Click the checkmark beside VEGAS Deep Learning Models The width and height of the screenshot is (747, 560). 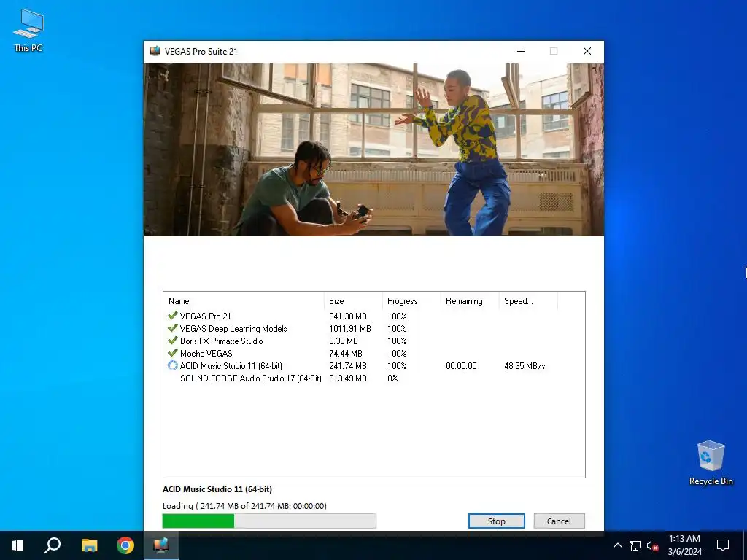click(172, 328)
